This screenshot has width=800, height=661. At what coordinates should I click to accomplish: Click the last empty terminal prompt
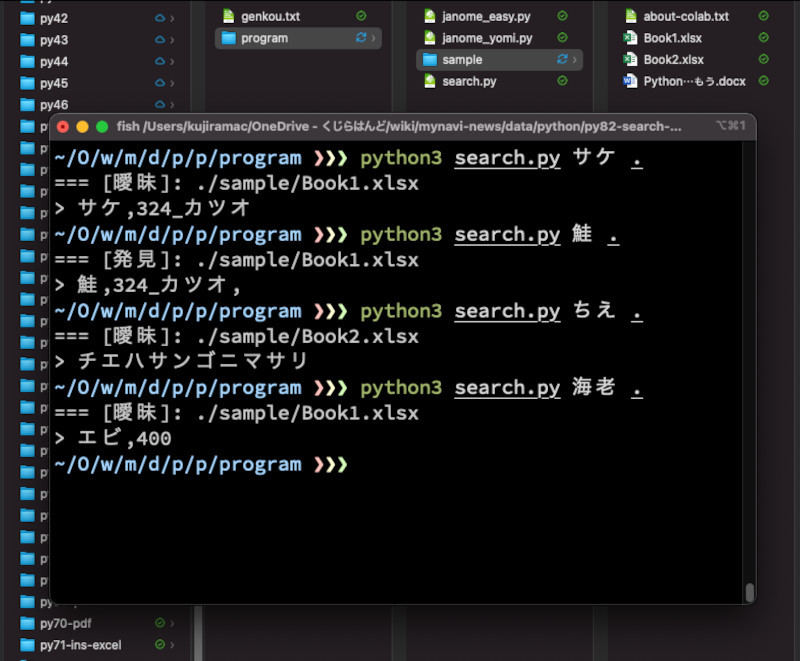click(201, 465)
